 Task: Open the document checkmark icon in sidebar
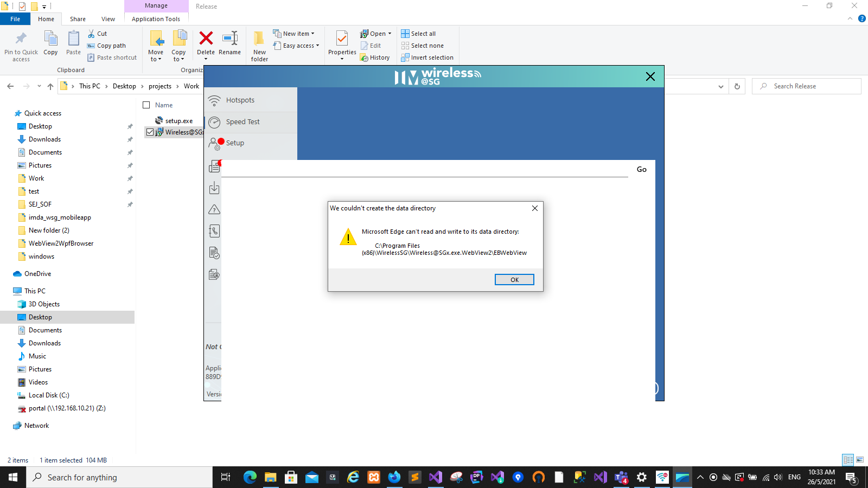(x=214, y=253)
